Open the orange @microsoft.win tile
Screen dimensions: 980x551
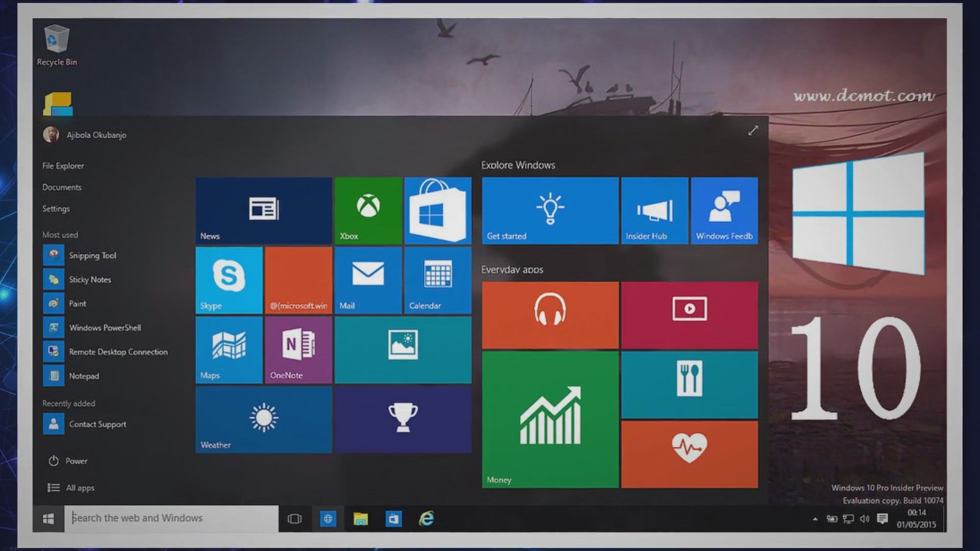coord(299,280)
